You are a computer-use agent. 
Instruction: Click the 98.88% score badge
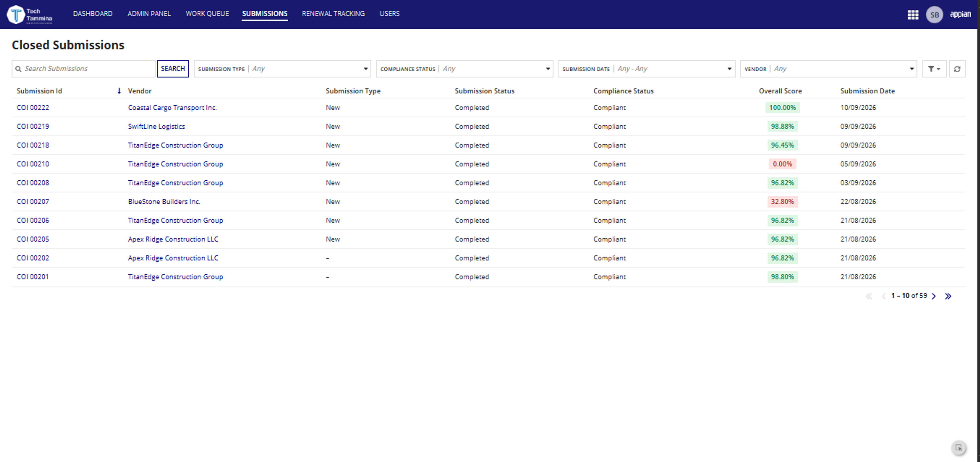pyautogui.click(x=782, y=126)
